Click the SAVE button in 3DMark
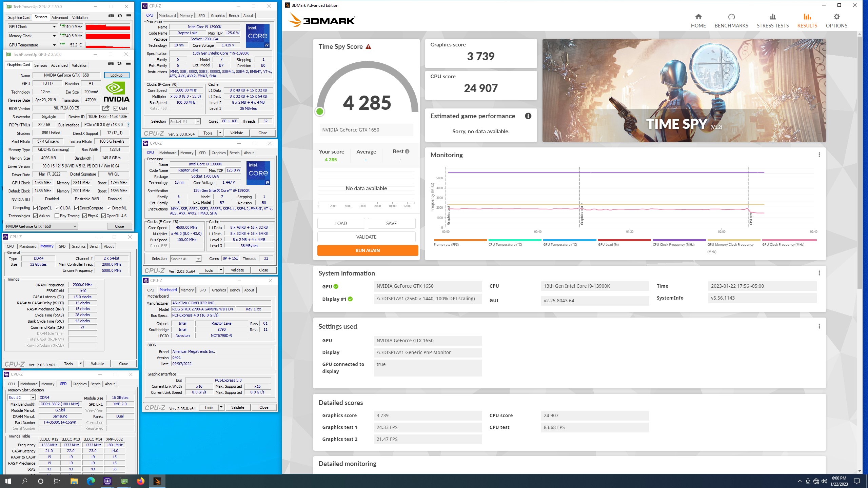868x488 pixels. click(391, 223)
